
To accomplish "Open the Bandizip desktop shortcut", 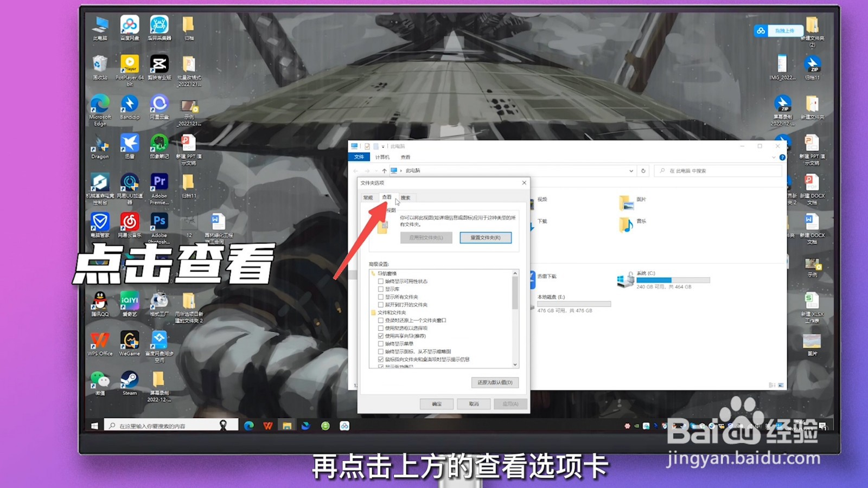I will [x=130, y=107].
